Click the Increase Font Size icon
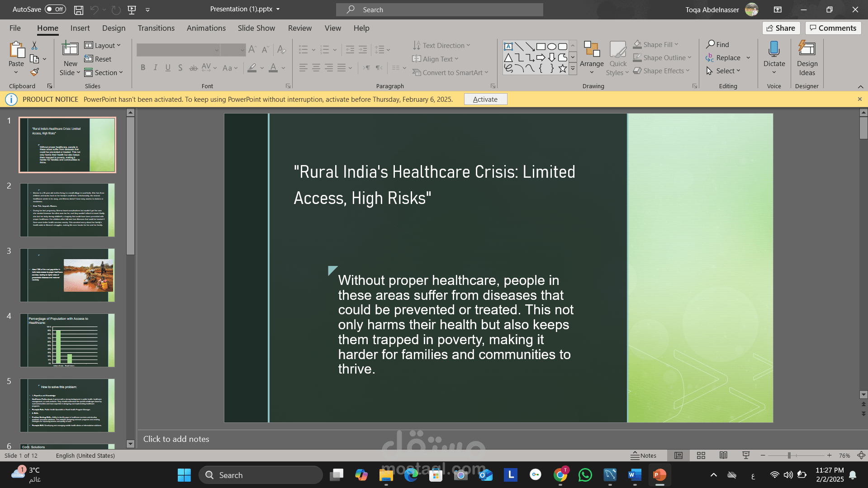 click(x=252, y=49)
